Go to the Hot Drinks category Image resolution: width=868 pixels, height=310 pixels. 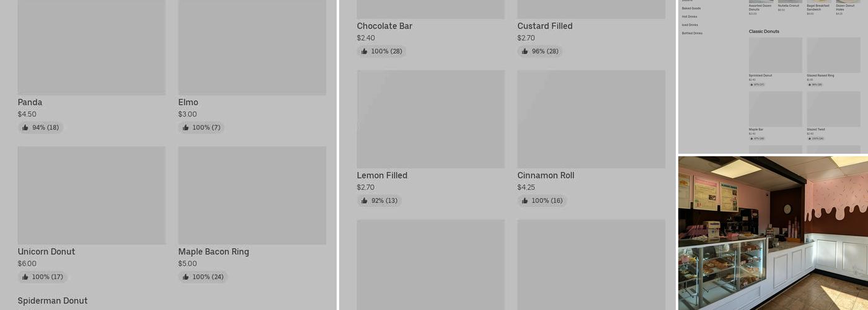point(689,17)
